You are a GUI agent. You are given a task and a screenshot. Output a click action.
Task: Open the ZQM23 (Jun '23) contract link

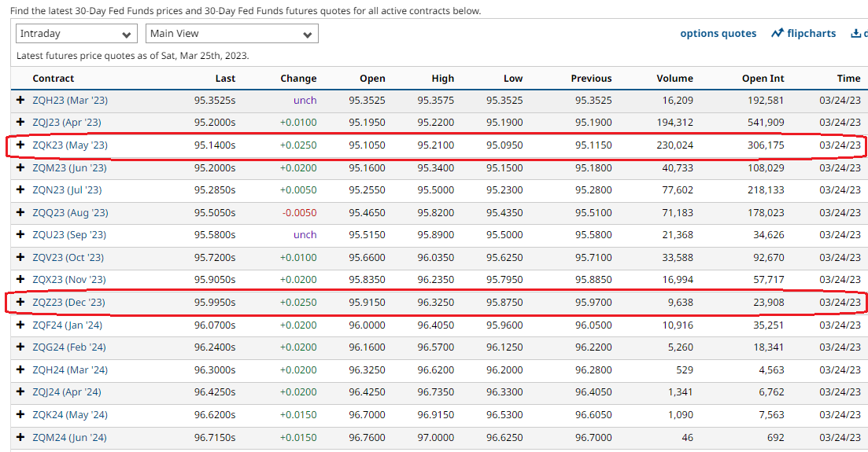tap(69, 167)
